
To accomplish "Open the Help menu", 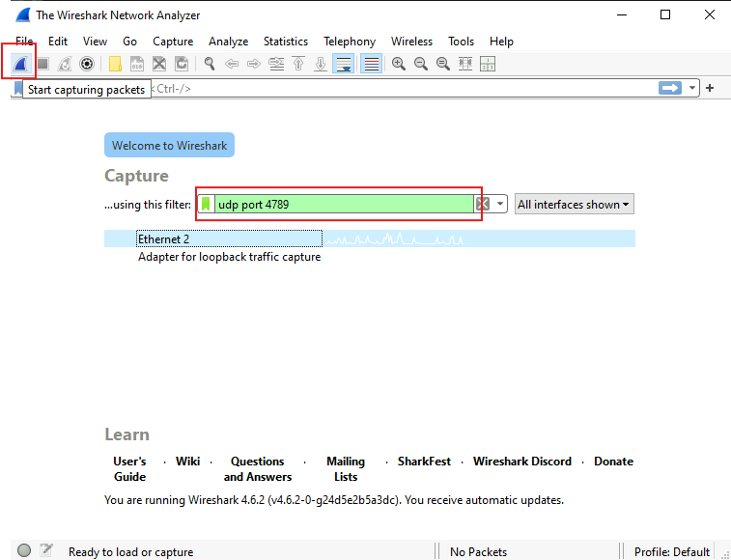I will (501, 41).
